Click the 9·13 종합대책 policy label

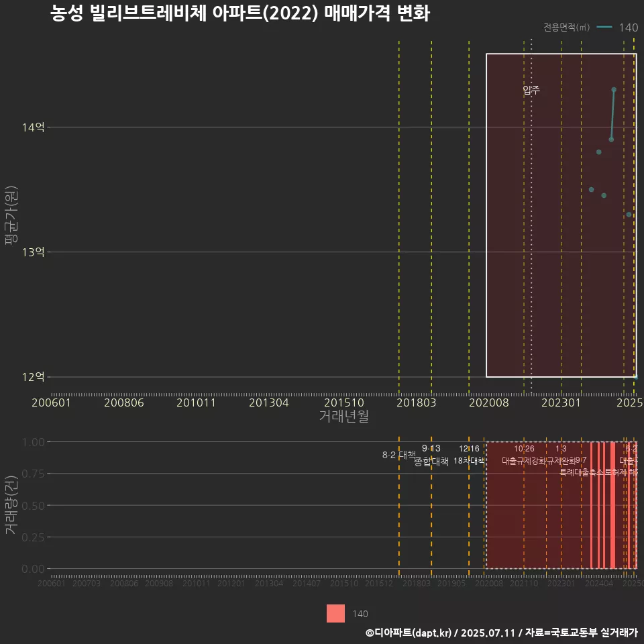431,455
